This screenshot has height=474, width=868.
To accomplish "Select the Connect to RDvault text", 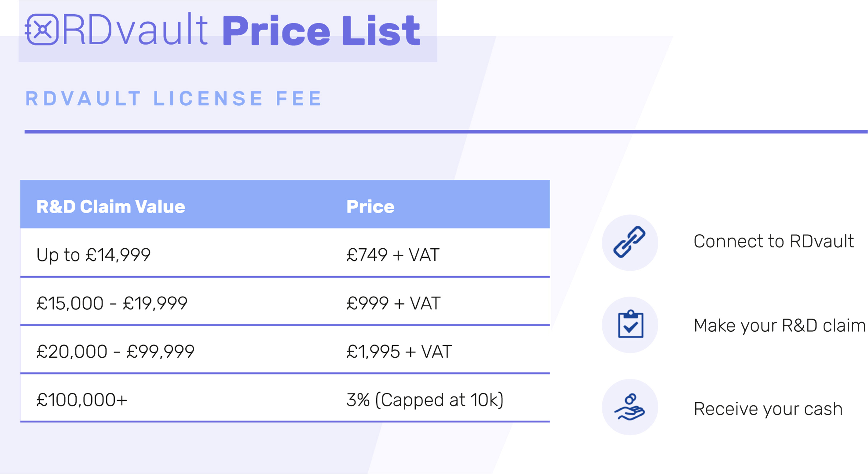I will point(774,241).
